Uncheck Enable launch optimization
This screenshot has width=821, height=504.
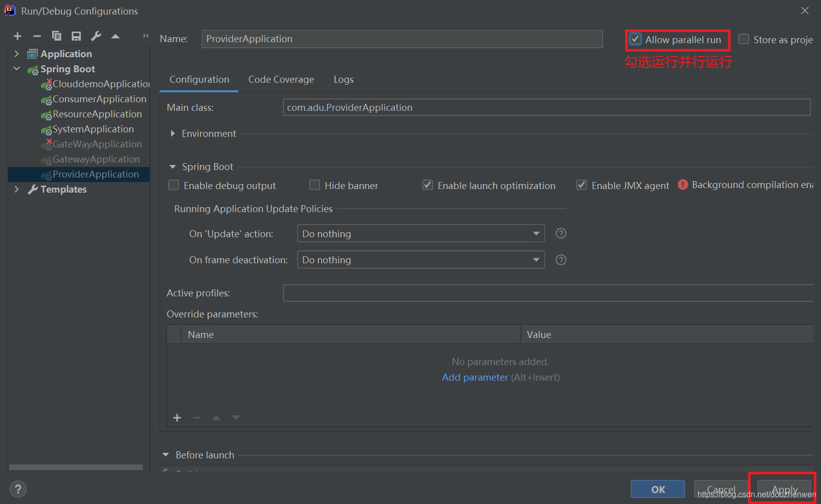point(428,185)
